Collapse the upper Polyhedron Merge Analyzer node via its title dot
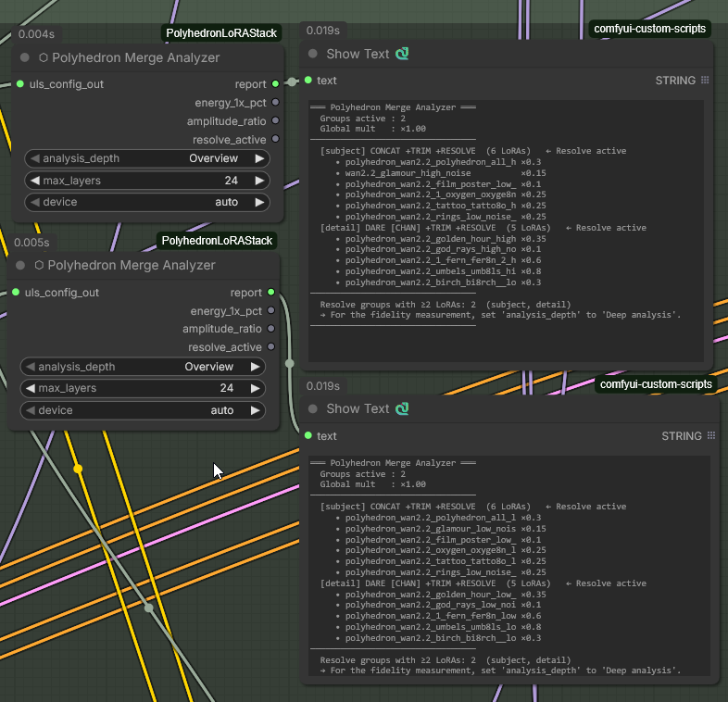The width and height of the screenshot is (728, 702). [25, 57]
